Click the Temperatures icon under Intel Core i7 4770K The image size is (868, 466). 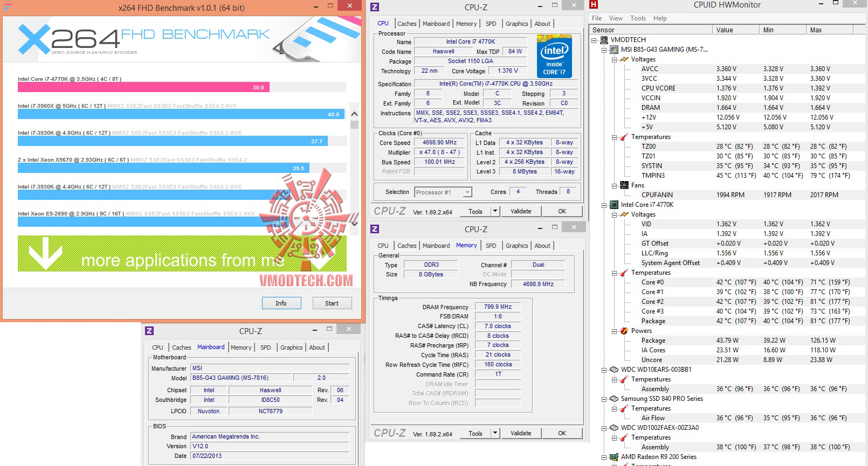click(x=624, y=273)
